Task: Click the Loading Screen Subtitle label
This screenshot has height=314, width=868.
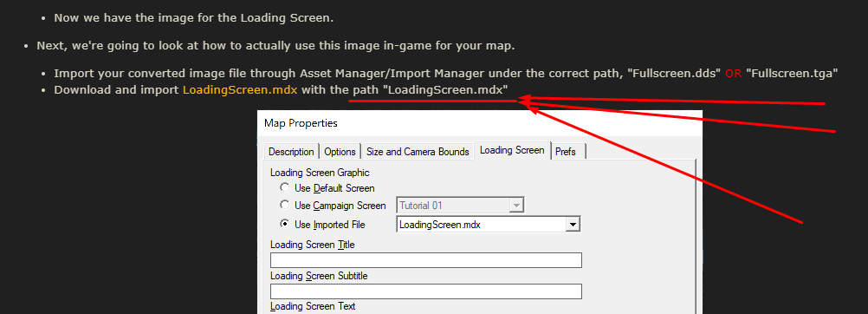Action: tap(319, 275)
